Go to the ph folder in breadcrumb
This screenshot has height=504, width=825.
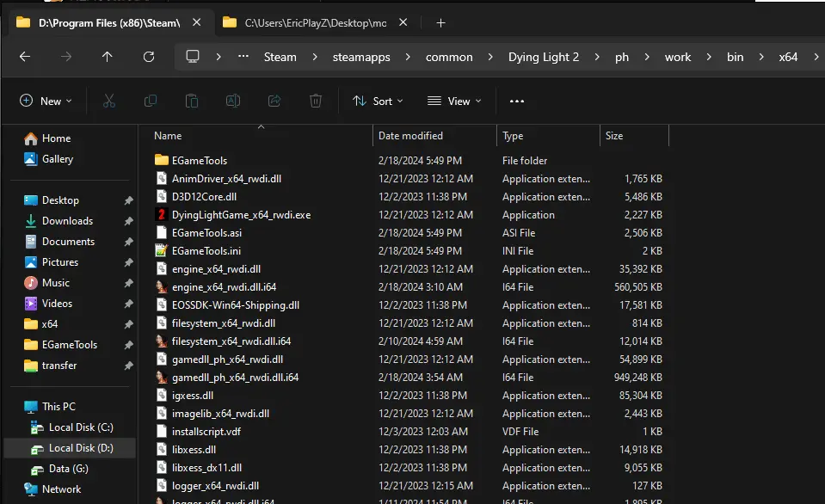pos(622,57)
